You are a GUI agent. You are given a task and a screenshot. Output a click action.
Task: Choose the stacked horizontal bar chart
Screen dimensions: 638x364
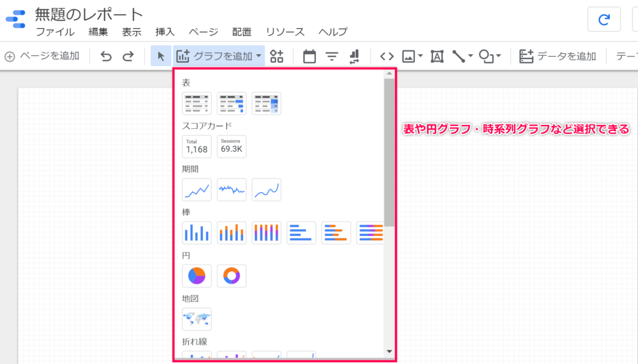pyautogui.click(x=336, y=233)
